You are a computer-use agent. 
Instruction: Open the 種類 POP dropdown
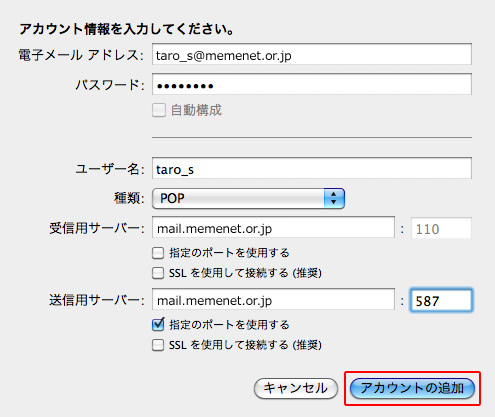pos(248,199)
